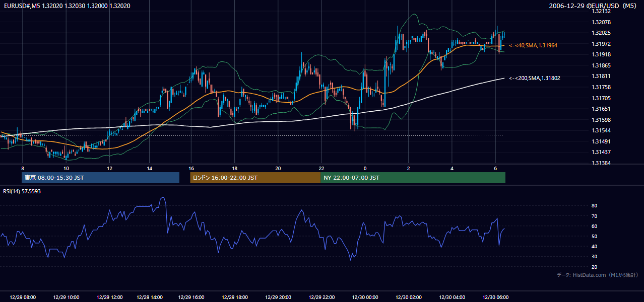
Task: Select the ロンドン 16:00-22:00 JST session bar
Action: [255, 178]
